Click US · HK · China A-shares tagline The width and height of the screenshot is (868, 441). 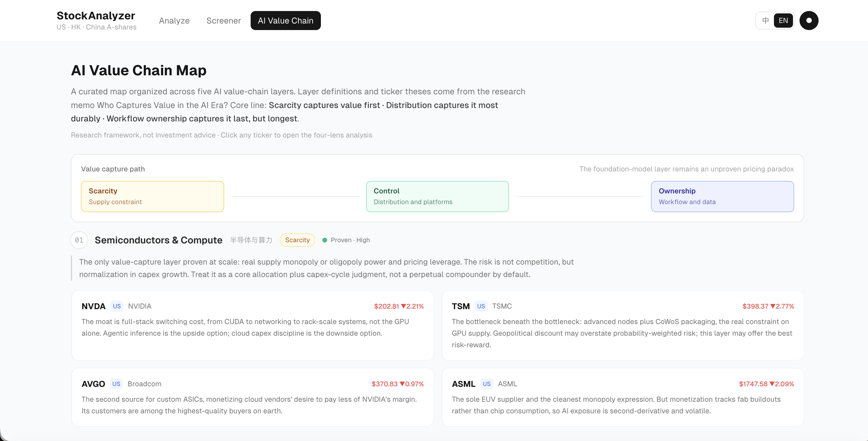[x=96, y=27]
